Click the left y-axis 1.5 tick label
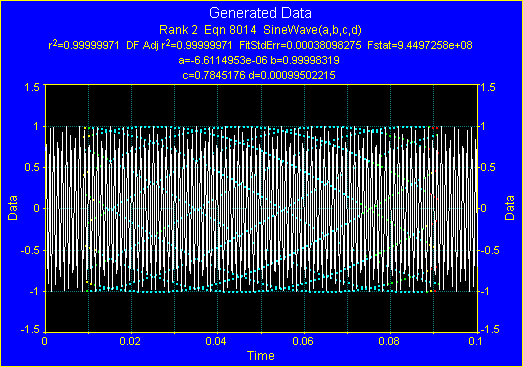523x367 pixels. [x=32, y=87]
